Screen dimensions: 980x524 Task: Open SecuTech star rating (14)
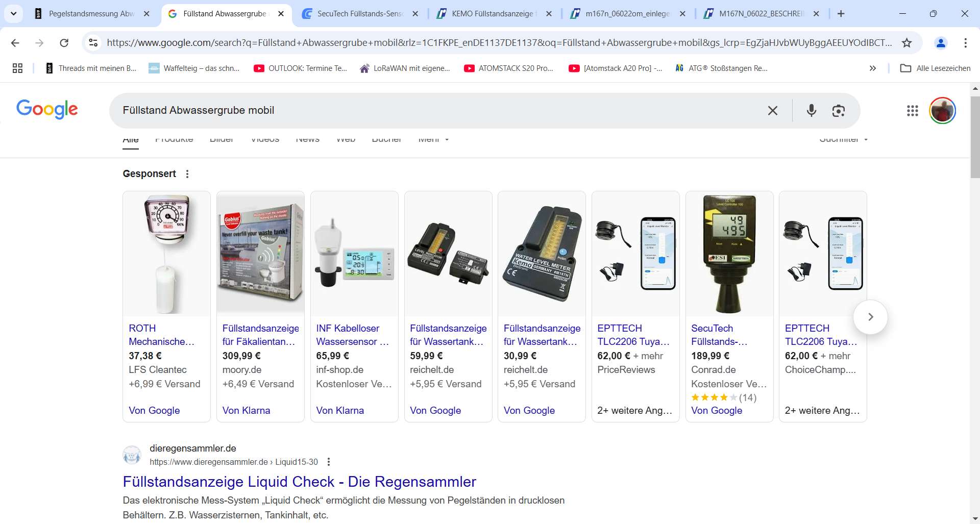coord(724,397)
